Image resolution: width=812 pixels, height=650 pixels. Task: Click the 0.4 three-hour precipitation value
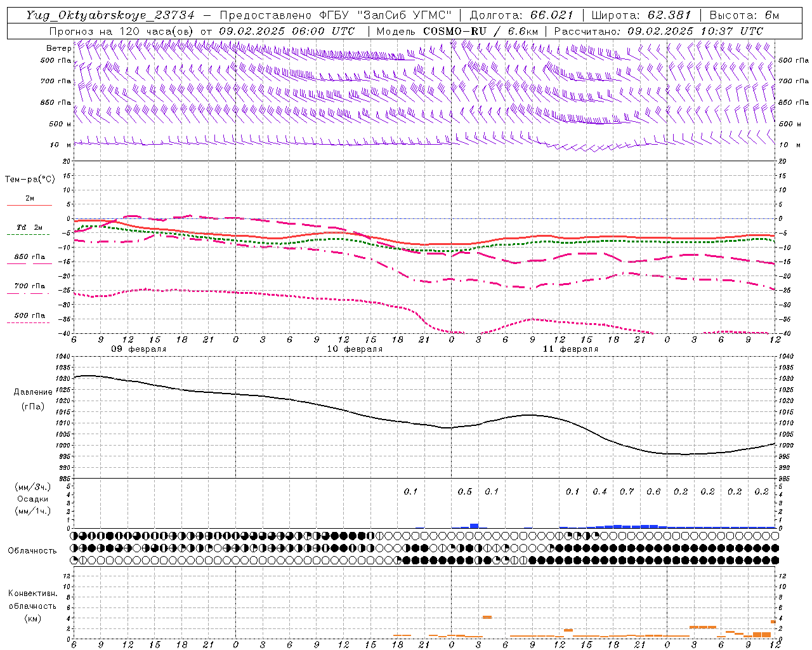click(x=599, y=492)
